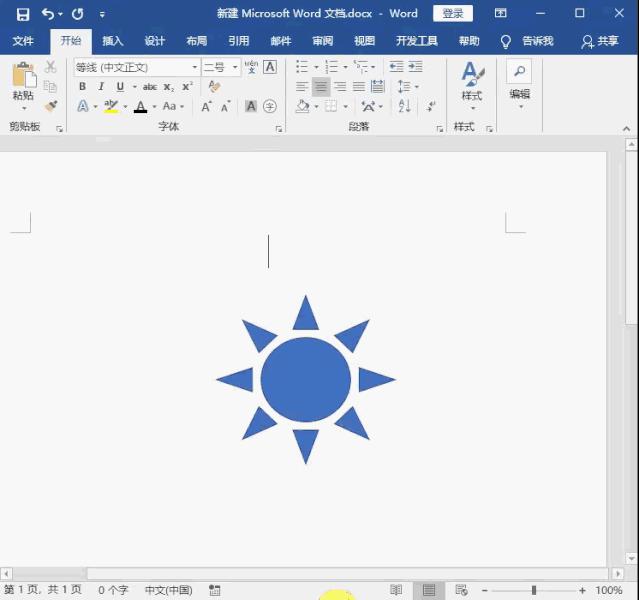The height and width of the screenshot is (600, 639).
Task: Click the Save icon in title bar
Action: pos(23,14)
